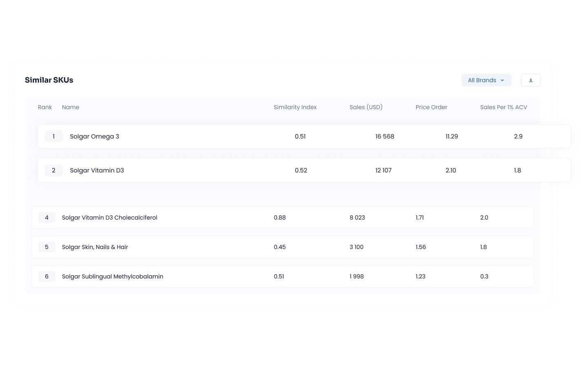Select the 12 107 sales value

point(383,171)
